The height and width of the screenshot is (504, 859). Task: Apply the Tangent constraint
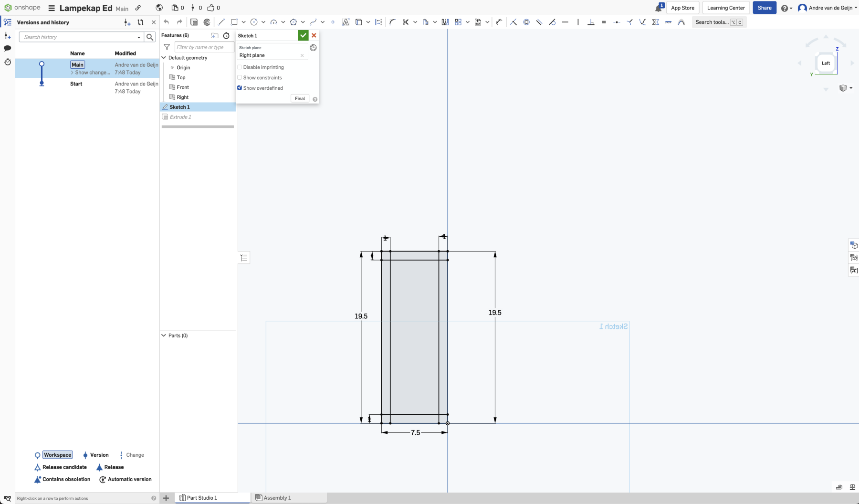coord(552,22)
